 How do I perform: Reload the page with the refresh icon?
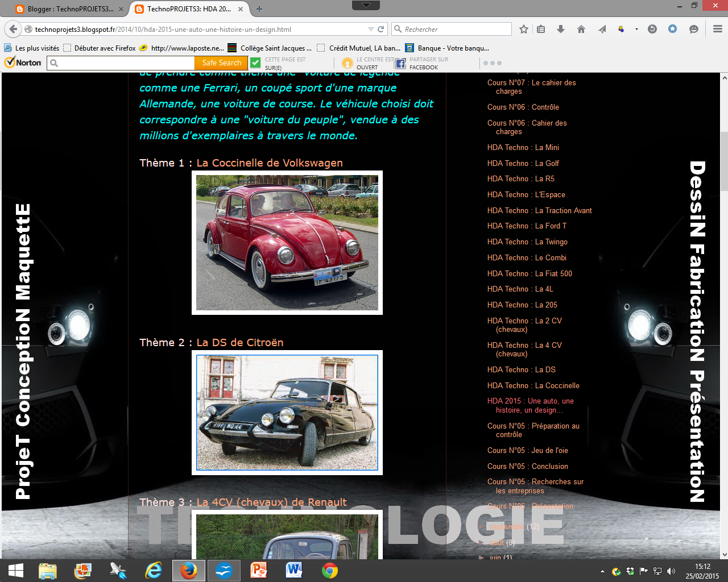[381, 29]
